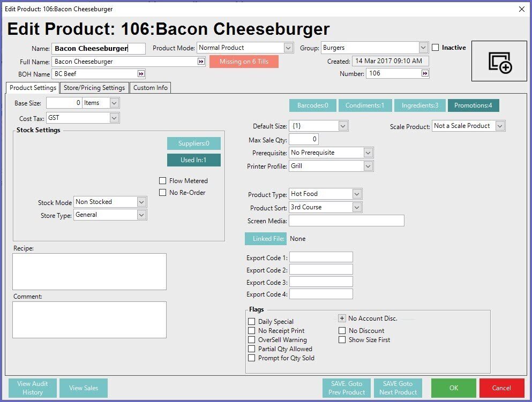This screenshot has height=402, width=532.
Task: Click the add product image icon
Action: [499, 62]
